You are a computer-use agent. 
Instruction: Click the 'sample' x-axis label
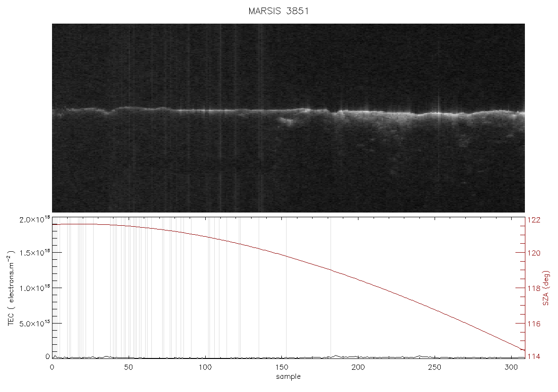coord(288,376)
